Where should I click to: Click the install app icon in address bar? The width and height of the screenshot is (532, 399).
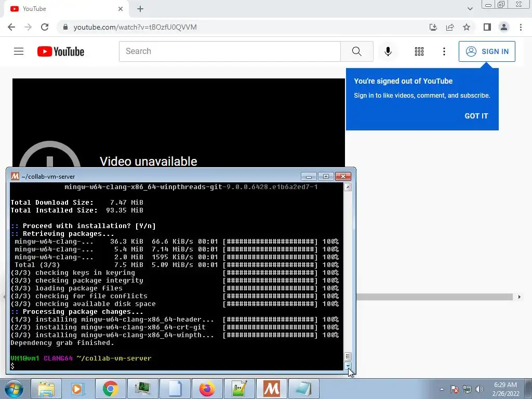433,27
